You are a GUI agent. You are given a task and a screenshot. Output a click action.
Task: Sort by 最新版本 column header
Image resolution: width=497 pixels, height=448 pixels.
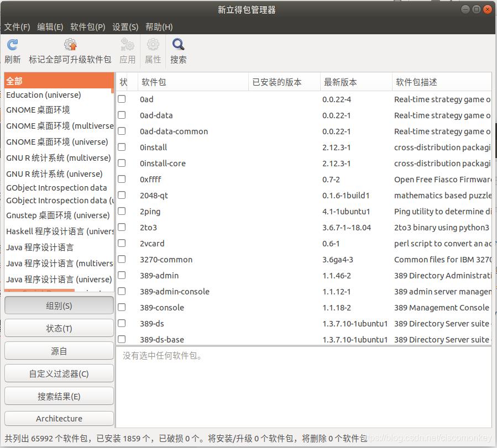(x=356, y=82)
